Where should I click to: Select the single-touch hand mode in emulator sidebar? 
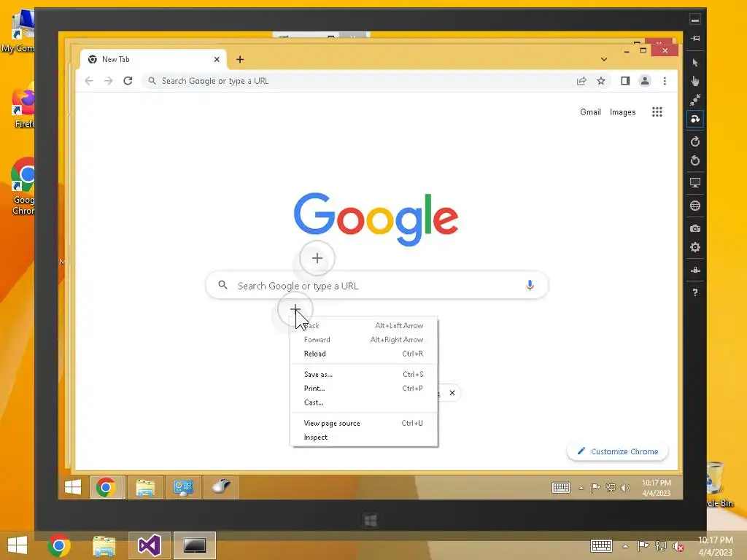695,81
